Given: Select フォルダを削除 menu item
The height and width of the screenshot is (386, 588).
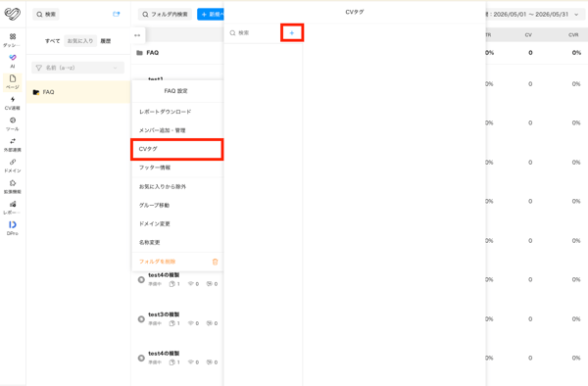Looking at the screenshot, I should click(177, 262).
